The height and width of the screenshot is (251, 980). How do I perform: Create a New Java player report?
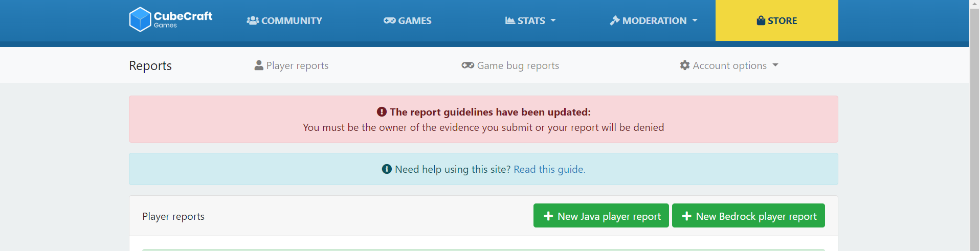click(601, 216)
